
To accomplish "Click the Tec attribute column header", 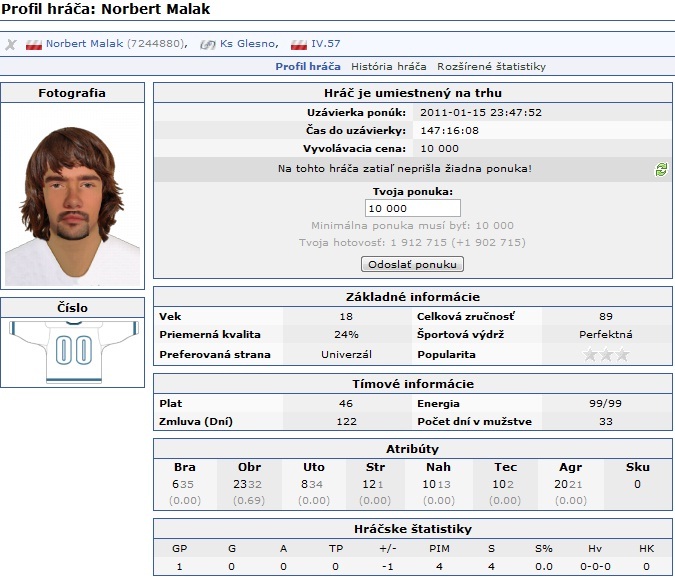I will click(x=505, y=467).
